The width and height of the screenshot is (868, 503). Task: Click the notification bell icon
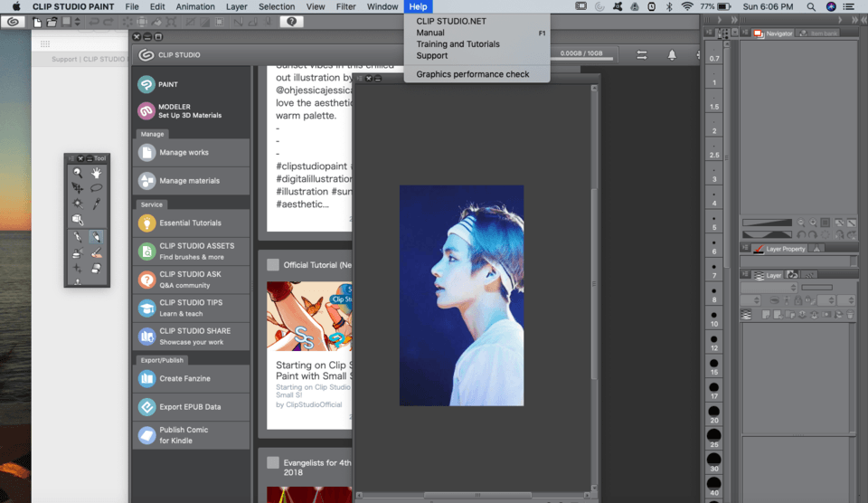(672, 55)
